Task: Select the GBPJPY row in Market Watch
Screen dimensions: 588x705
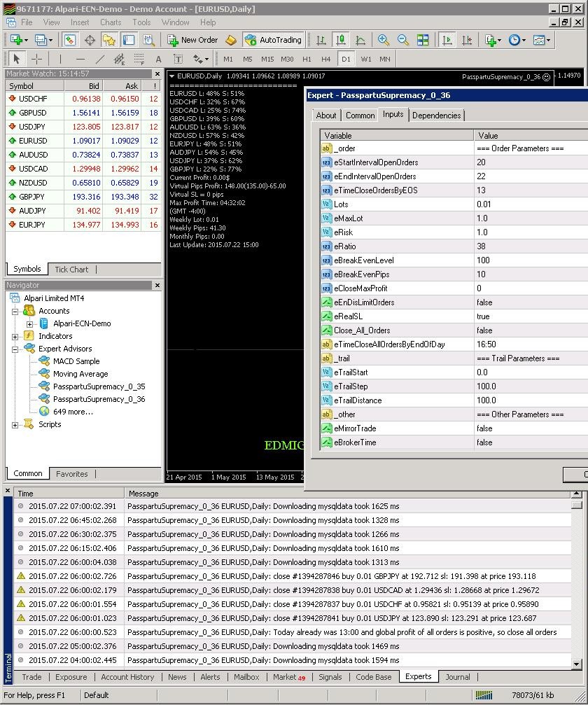Action: 83,197
